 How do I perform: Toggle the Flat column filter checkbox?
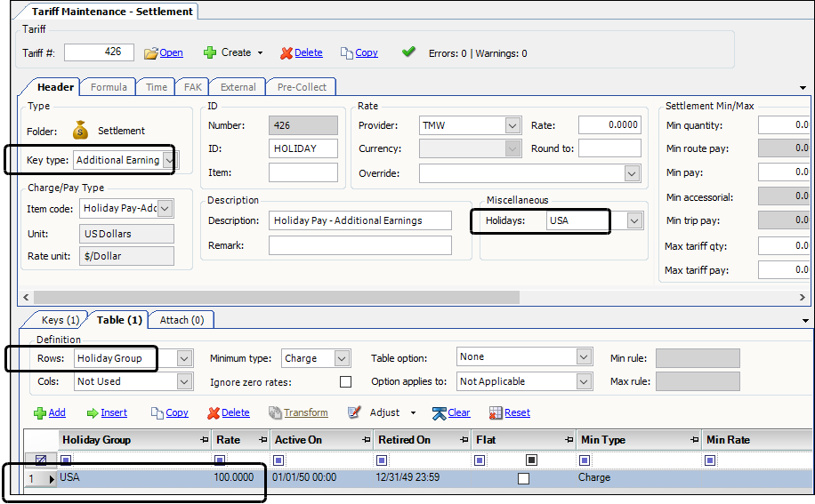tap(531, 460)
